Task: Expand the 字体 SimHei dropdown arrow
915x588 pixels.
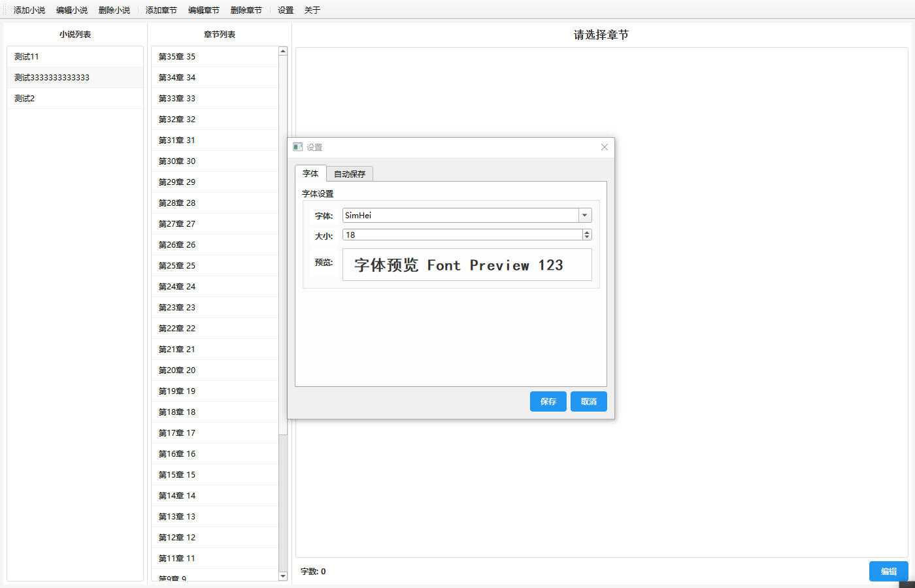Action: (585, 215)
